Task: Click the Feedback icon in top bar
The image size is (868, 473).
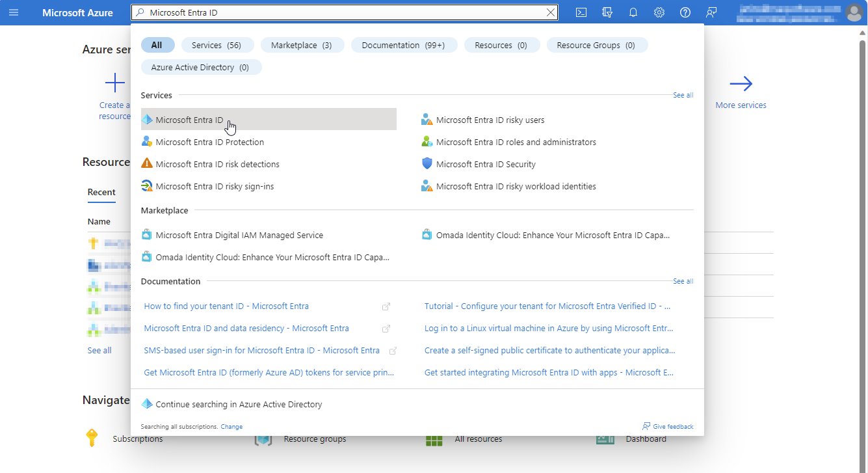Action: [x=711, y=12]
